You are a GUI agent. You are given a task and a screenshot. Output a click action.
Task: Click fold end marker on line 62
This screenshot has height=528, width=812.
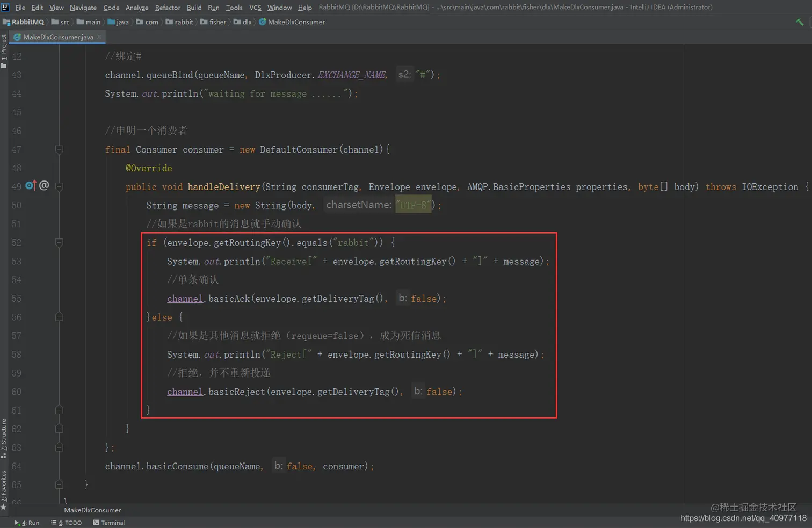pyautogui.click(x=59, y=429)
